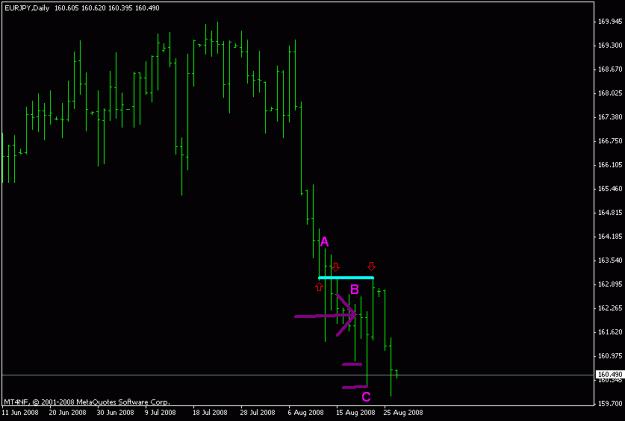Screen dimensions: 625x421
Task: Select the 159.700 price axis label
Action: [x=610, y=403]
